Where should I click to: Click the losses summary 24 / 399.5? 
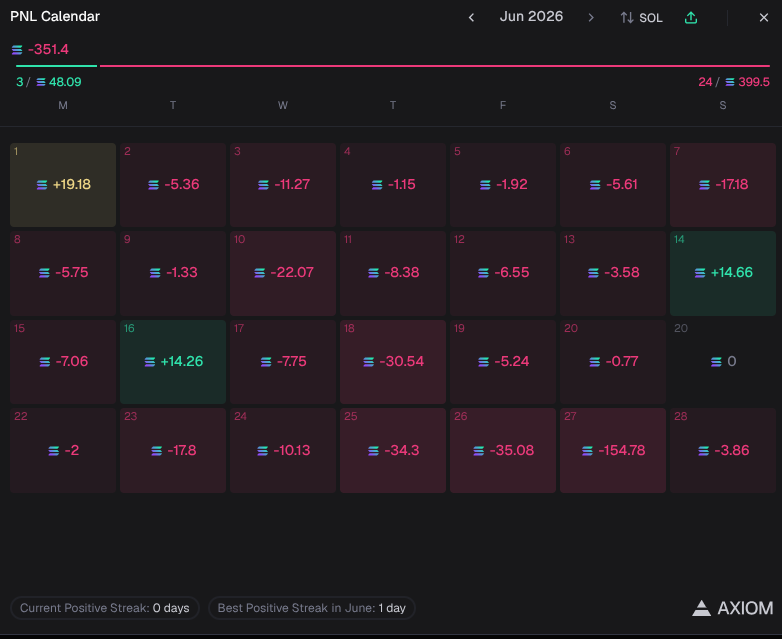point(734,82)
